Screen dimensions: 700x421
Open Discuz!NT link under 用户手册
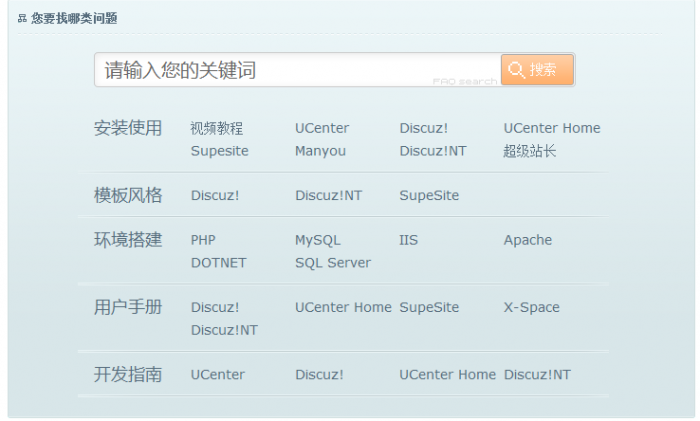coord(224,330)
